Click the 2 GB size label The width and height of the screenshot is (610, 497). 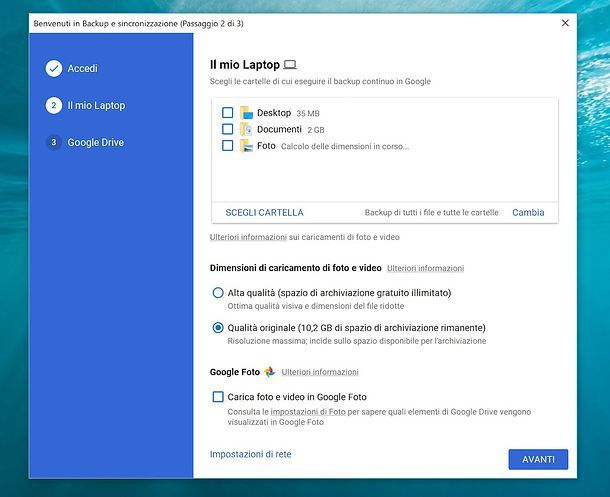tap(316, 130)
